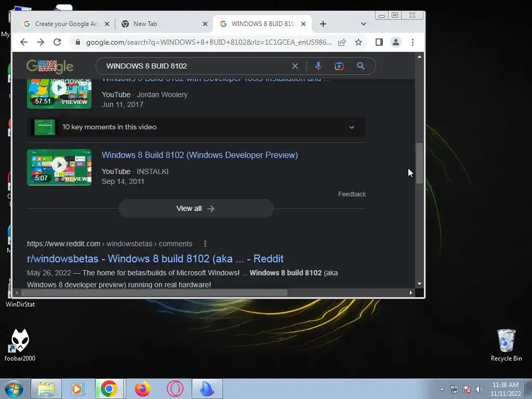
Task: Click View all videos button
Action: pos(196,208)
